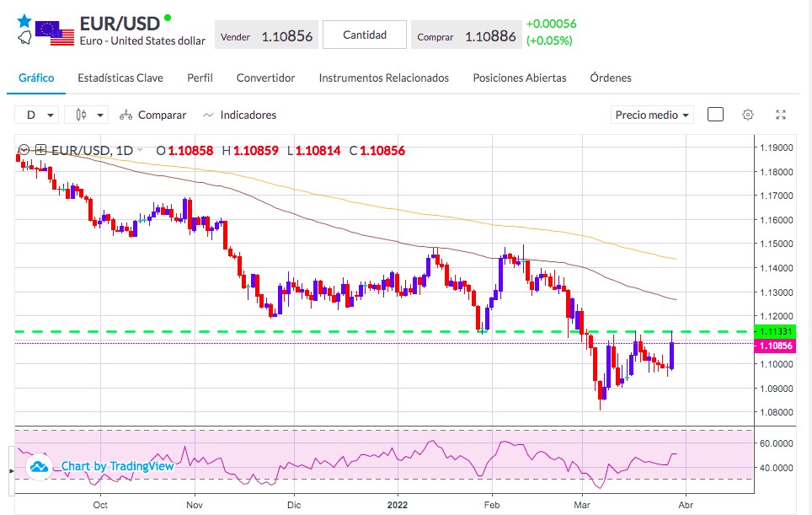
Task: Click the Abr label on time axis
Action: pos(686,505)
